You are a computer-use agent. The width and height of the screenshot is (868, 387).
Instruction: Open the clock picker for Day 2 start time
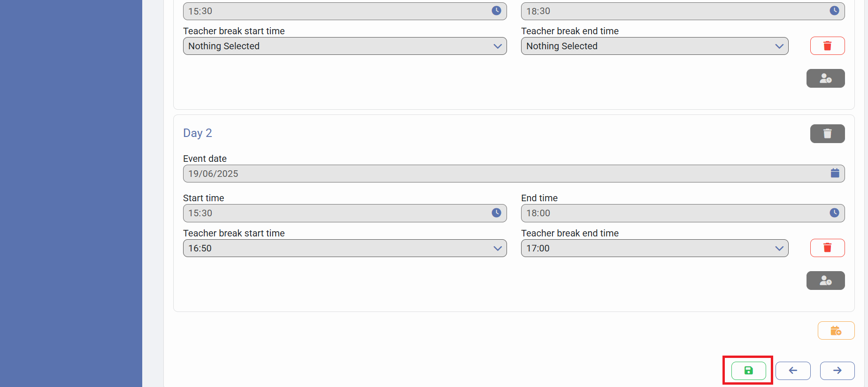pyautogui.click(x=496, y=213)
